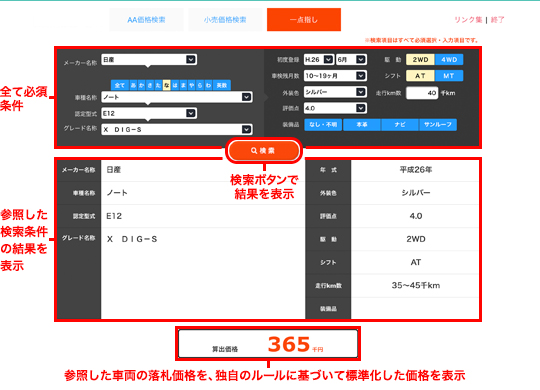Expand the 評価点 dropdown showing 4.0

pos(335,108)
